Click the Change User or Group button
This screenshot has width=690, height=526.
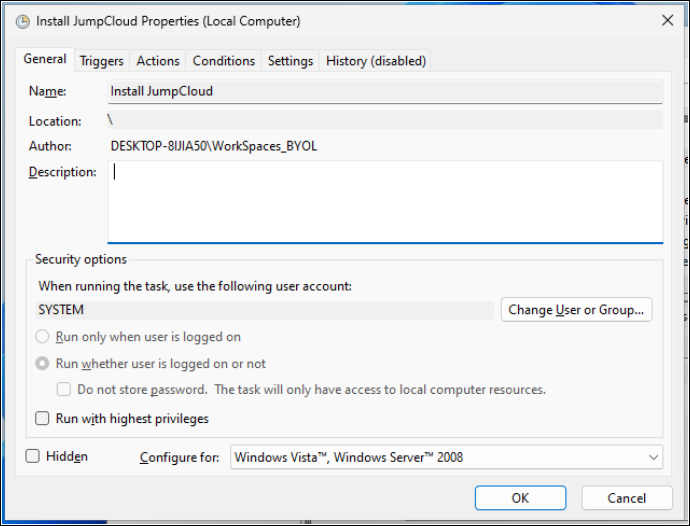coord(576,310)
